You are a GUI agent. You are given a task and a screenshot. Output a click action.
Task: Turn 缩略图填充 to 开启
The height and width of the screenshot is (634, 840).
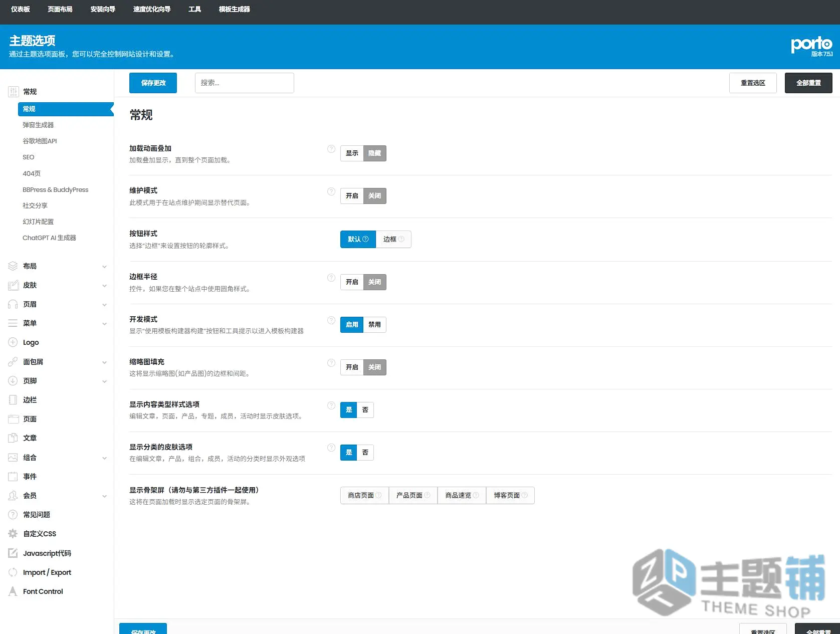[352, 367]
